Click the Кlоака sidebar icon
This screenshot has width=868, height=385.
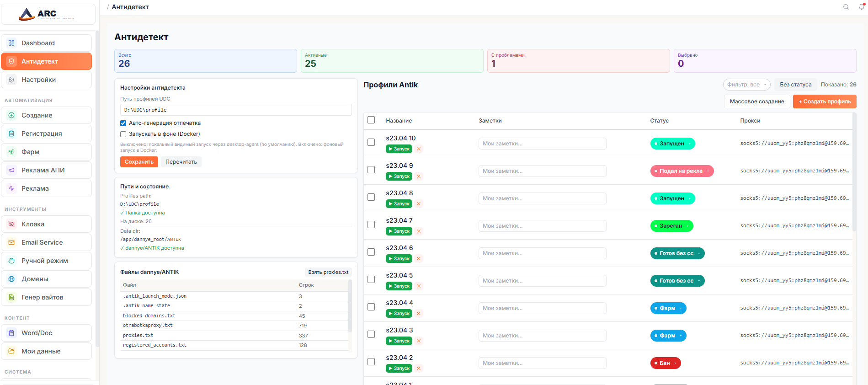[11, 224]
